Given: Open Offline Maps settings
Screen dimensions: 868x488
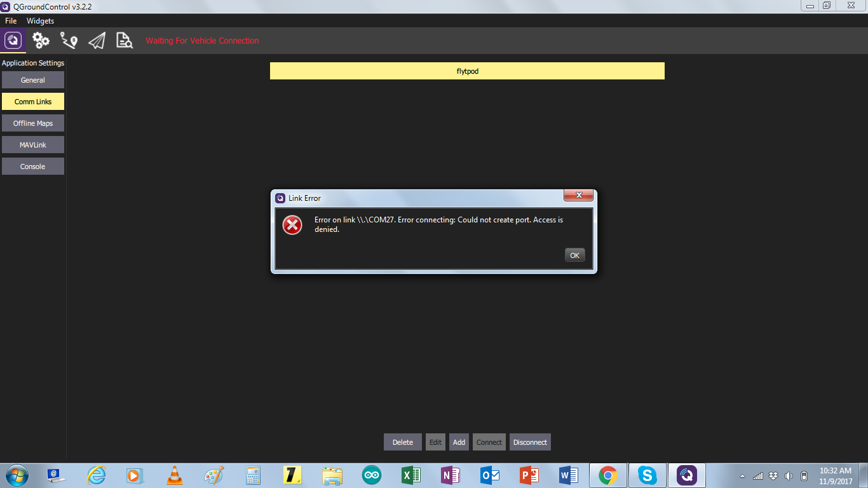Looking at the screenshot, I should pos(33,123).
